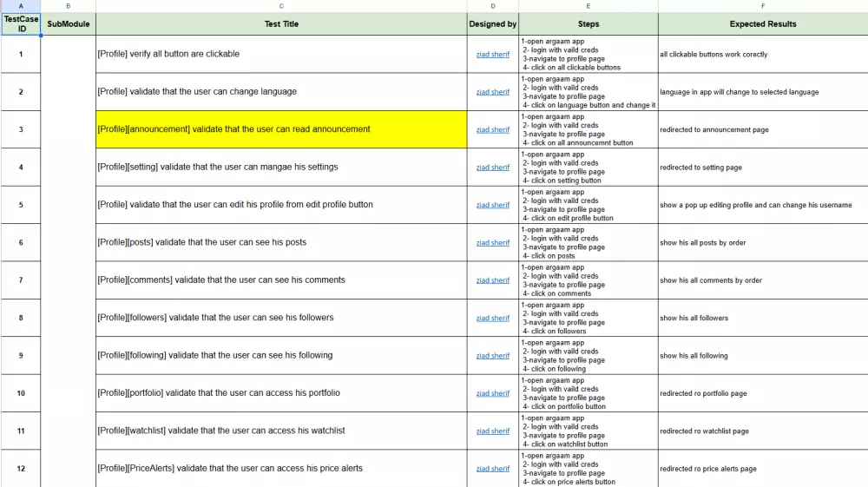868x487 pixels.
Task: Click the Test Title header cell
Action: coord(281,23)
